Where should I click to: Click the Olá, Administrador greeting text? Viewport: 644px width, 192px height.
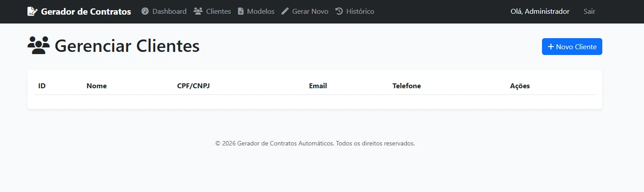click(x=540, y=12)
